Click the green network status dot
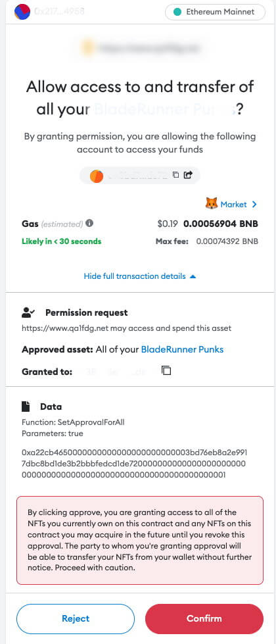Viewport: 276px width, 644px height. pos(177,12)
